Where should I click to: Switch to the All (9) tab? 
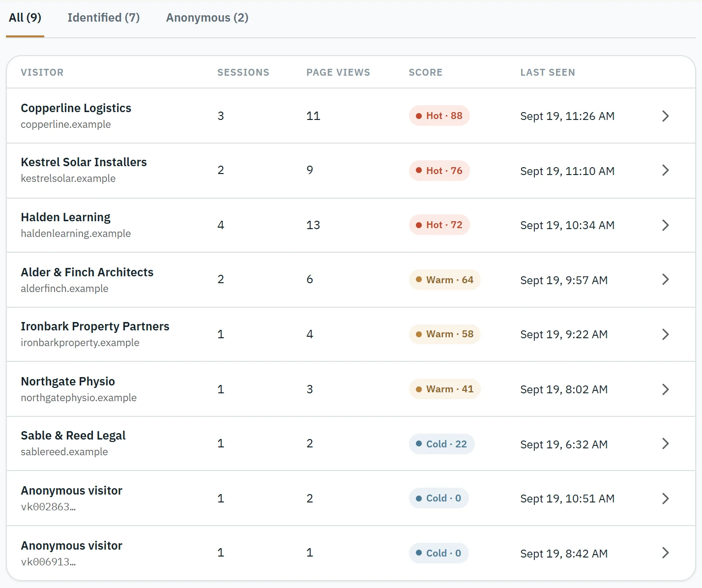click(x=25, y=18)
